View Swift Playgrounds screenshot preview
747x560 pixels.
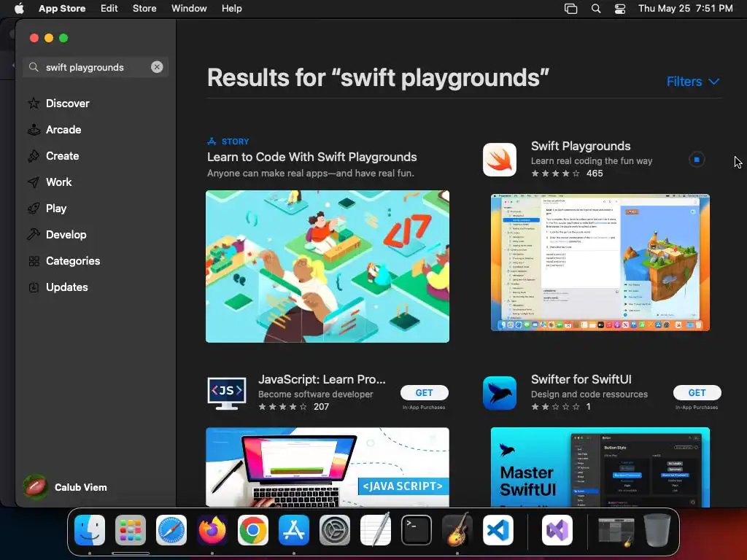(600, 262)
